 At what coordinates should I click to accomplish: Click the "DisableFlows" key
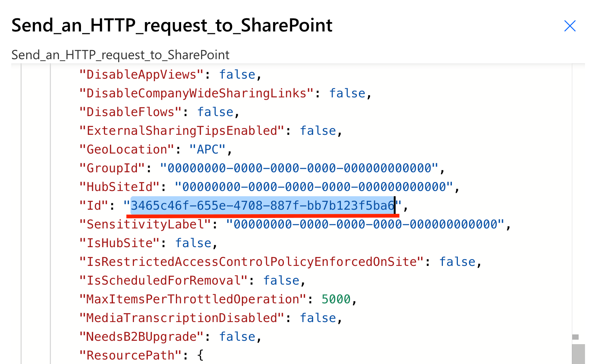[130, 112]
